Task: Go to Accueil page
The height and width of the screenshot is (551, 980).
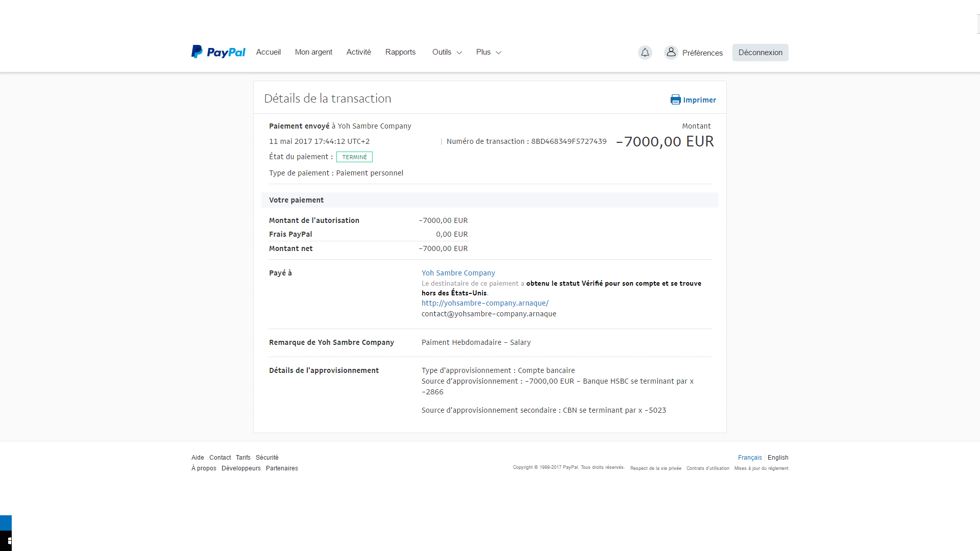Action: point(268,52)
